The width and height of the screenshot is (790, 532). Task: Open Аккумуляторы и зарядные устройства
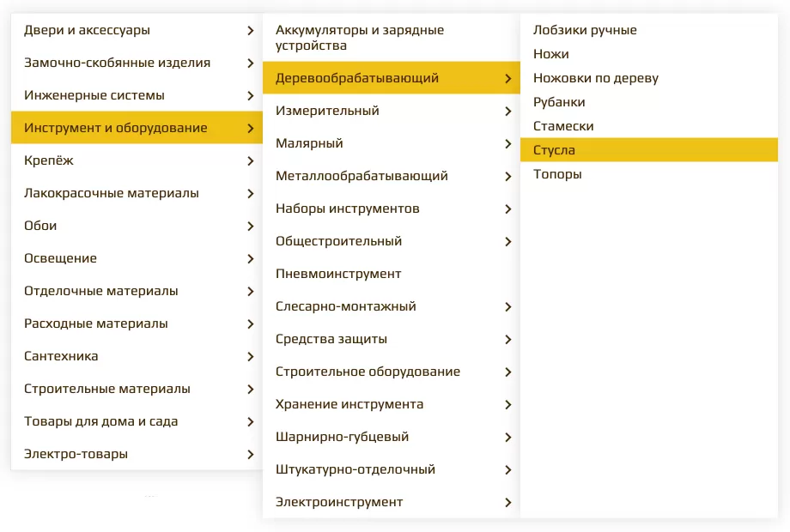click(x=360, y=38)
